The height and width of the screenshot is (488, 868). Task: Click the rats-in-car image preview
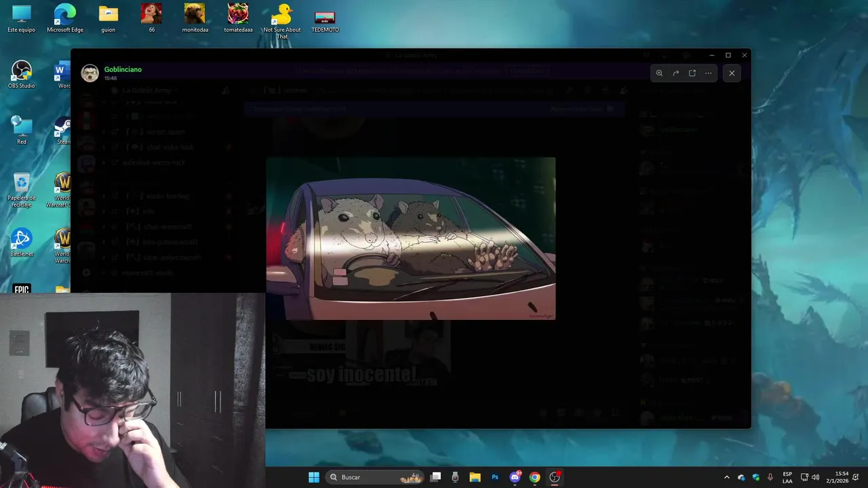click(x=410, y=239)
